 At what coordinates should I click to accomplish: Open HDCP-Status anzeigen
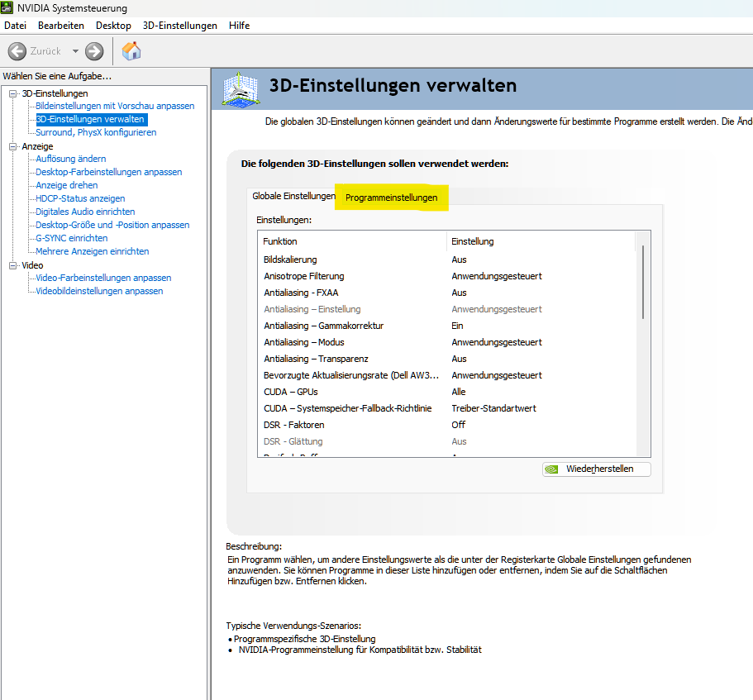click(80, 198)
